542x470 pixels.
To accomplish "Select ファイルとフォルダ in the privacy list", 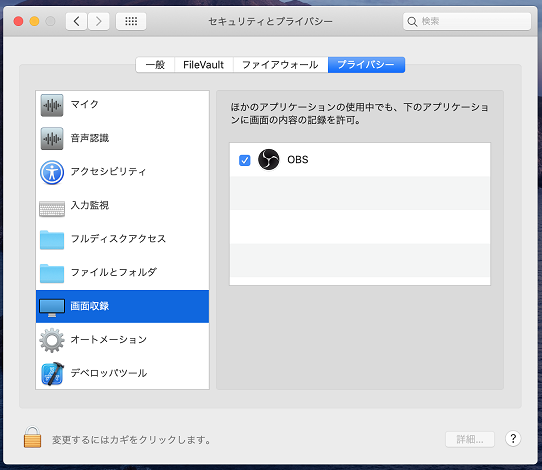I will tap(122, 273).
